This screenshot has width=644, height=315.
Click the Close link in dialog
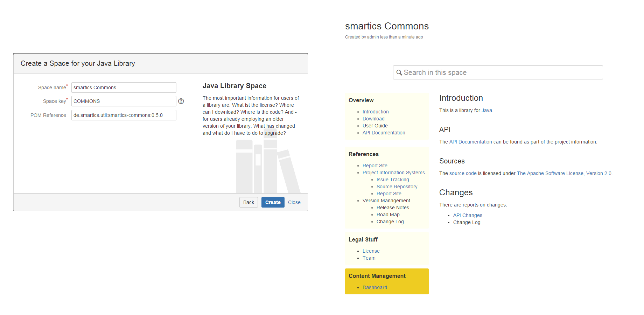click(294, 202)
